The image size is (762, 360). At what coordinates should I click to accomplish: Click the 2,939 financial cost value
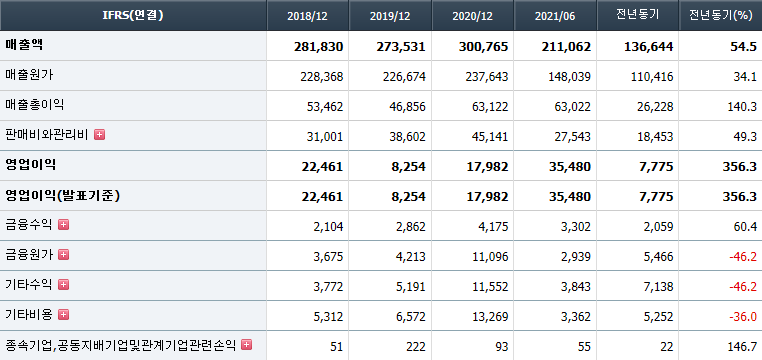[x=576, y=257]
